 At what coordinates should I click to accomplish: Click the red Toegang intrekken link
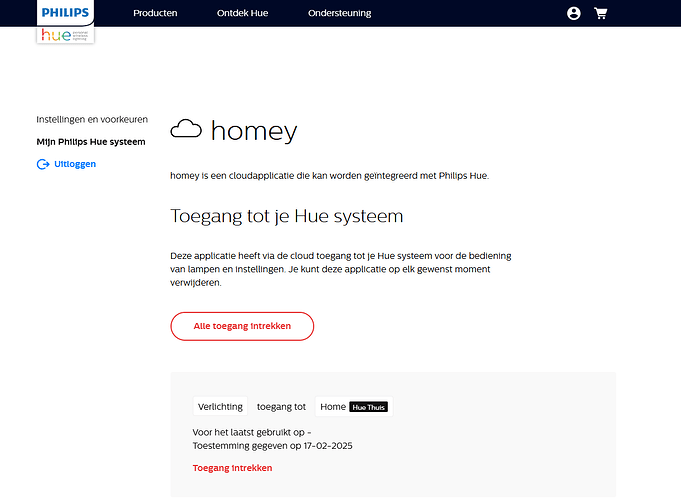[x=232, y=468]
